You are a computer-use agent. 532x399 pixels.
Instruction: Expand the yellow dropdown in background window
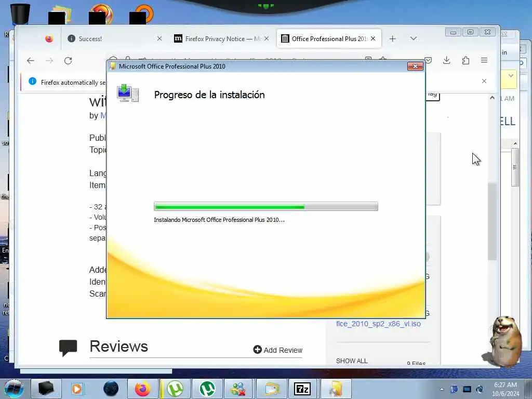[511, 76]
